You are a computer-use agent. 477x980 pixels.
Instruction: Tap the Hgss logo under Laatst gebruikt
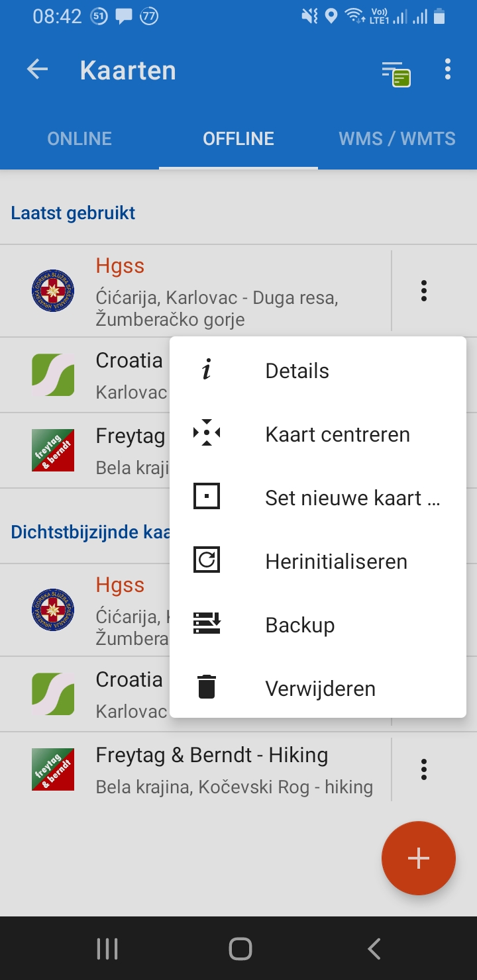[53, 291]
